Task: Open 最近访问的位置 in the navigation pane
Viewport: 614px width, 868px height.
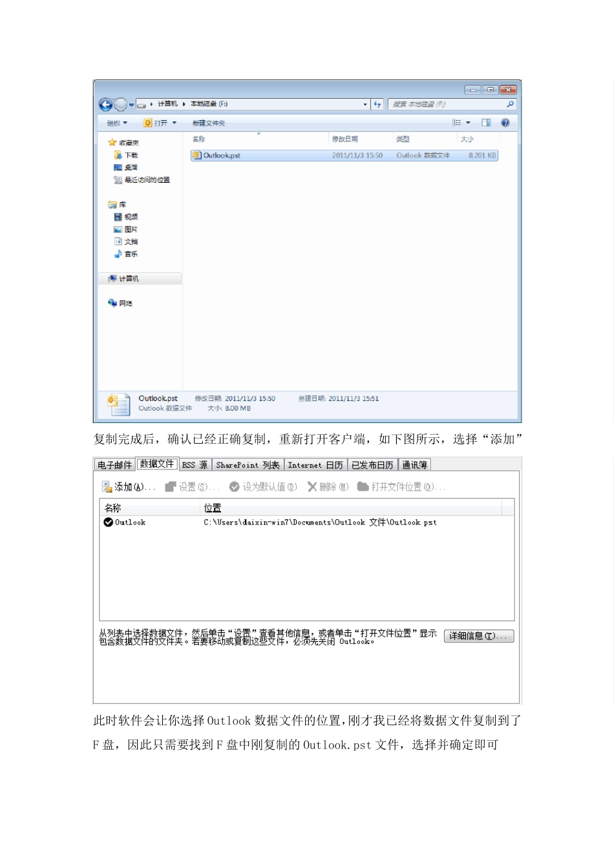Action: (142, 180)
